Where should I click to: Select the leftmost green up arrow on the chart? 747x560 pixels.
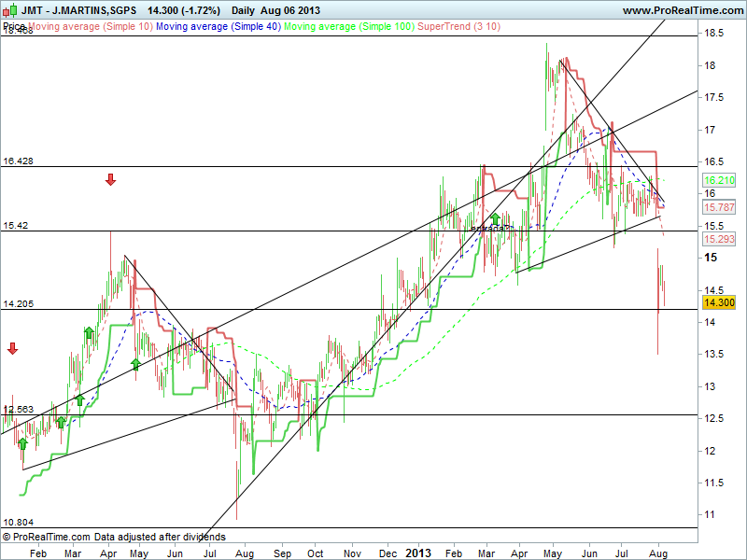(22, 444)
